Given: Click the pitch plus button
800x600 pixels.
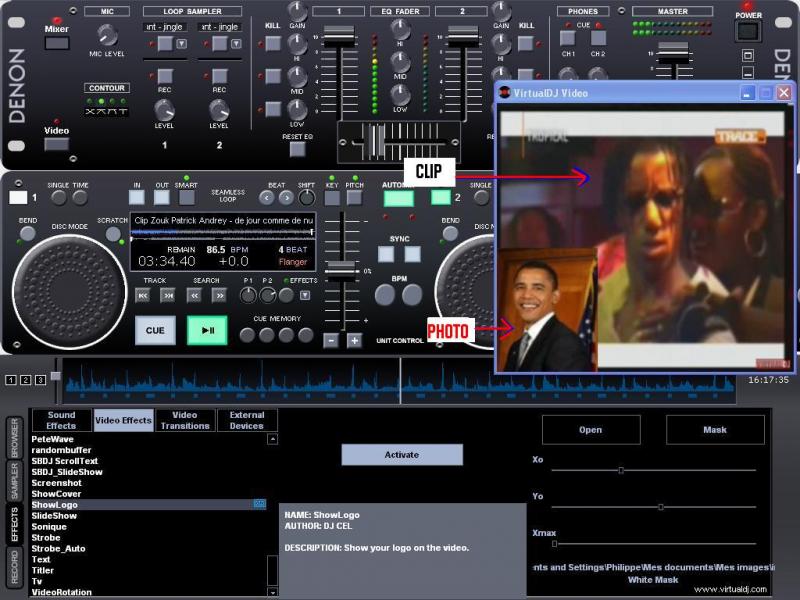Looking at the screenshot, I should (x=354, y=340).
